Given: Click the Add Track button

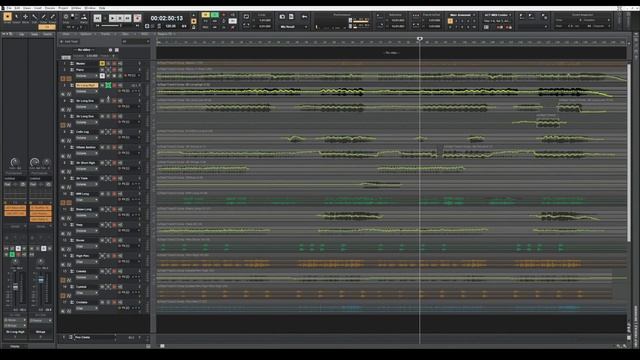Looking at the screenshot, I should coord(69,42).
